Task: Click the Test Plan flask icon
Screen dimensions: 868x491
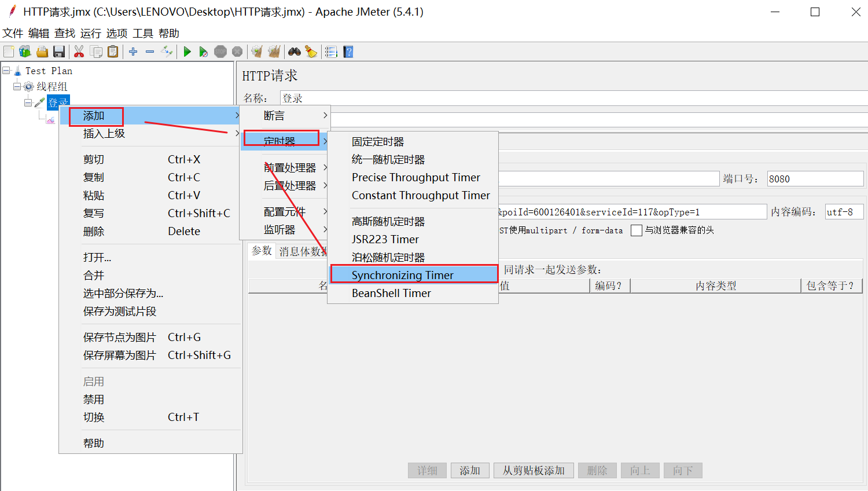Action: click(x=18, y=71)
